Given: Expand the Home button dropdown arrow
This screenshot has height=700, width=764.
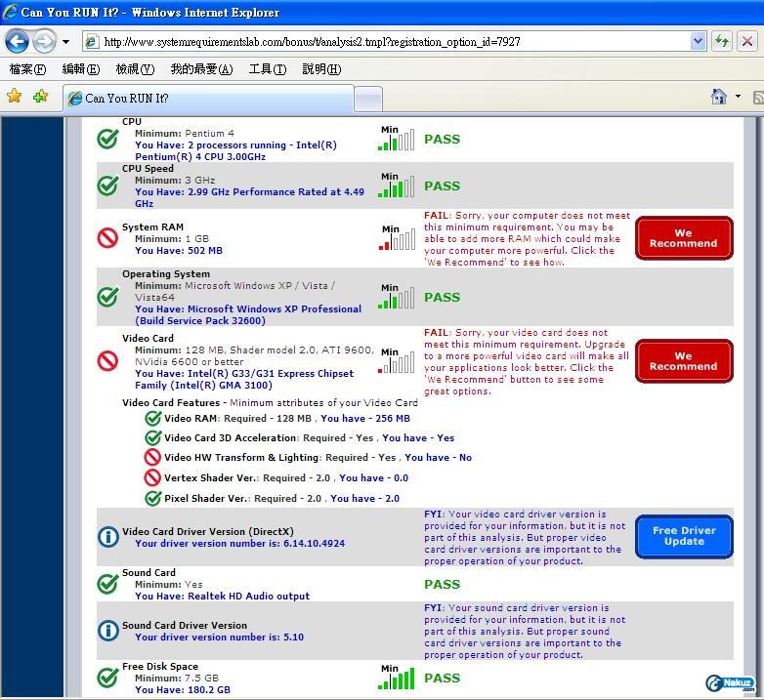Looking at the screenshot, I should [738, 96].
